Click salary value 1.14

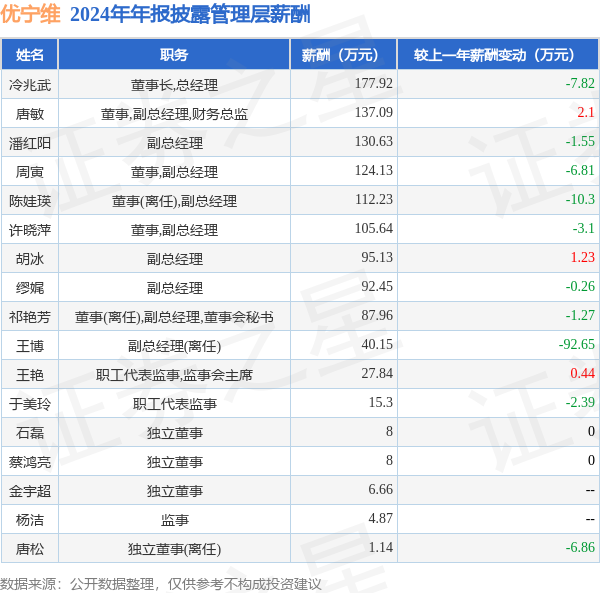tap(380, 547)
